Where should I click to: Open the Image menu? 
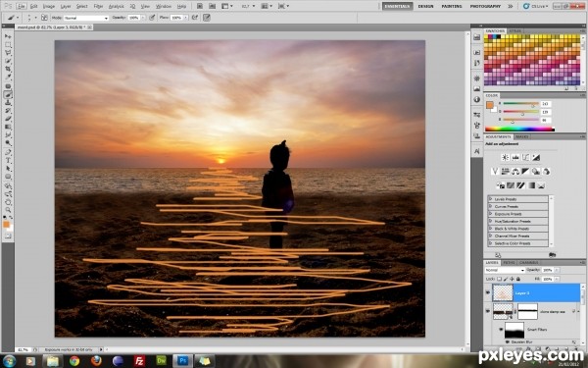tap(49, 7)
